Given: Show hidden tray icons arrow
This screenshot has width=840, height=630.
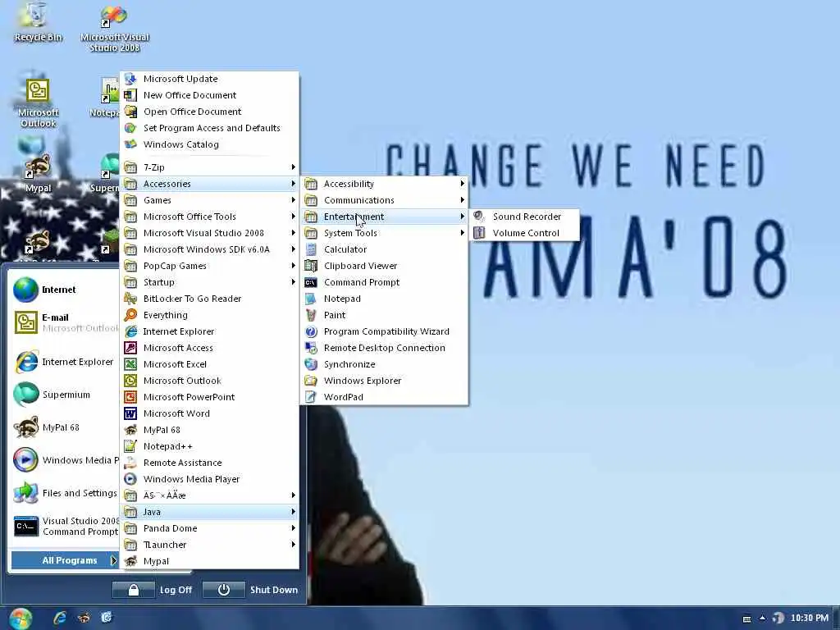Looking at the screenshot, I should tap(762, 619).
